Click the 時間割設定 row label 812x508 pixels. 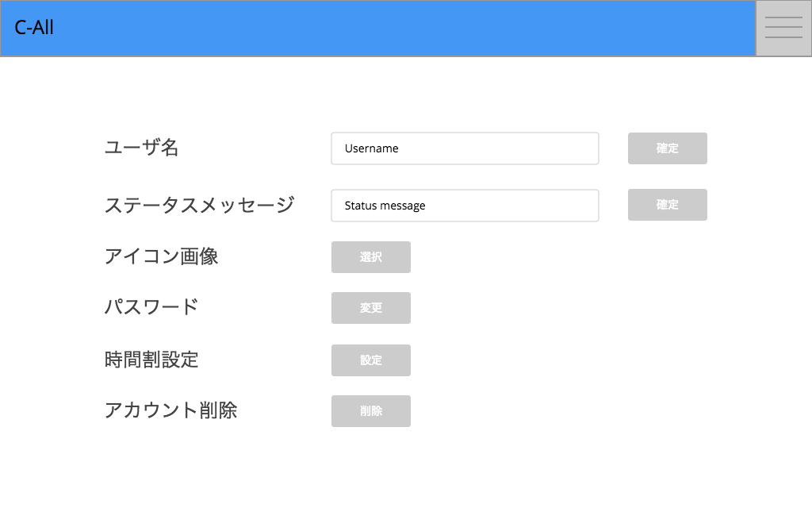click(152, 359)
